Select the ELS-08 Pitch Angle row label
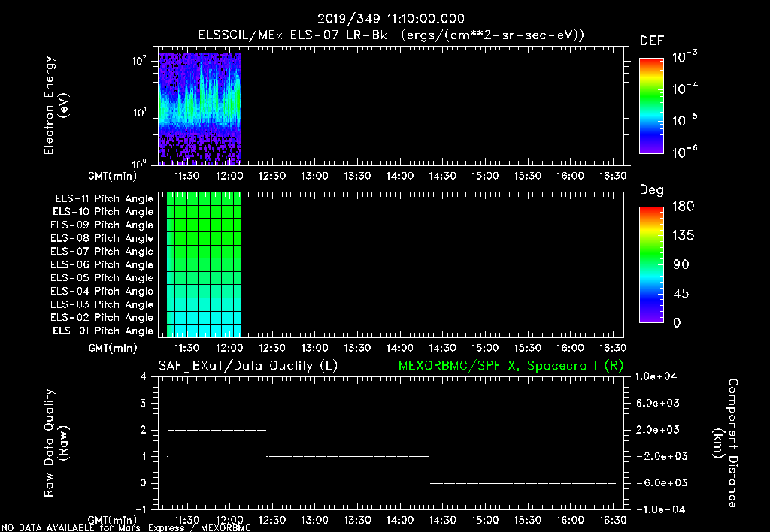 (x=102, y=238)
